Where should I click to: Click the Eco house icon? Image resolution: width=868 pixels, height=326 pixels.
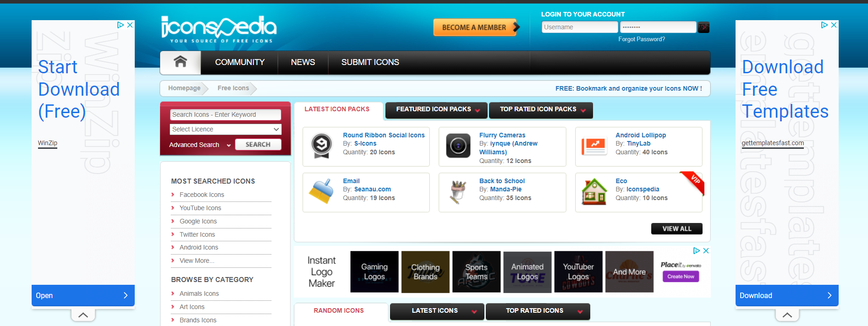pos(594,191)
